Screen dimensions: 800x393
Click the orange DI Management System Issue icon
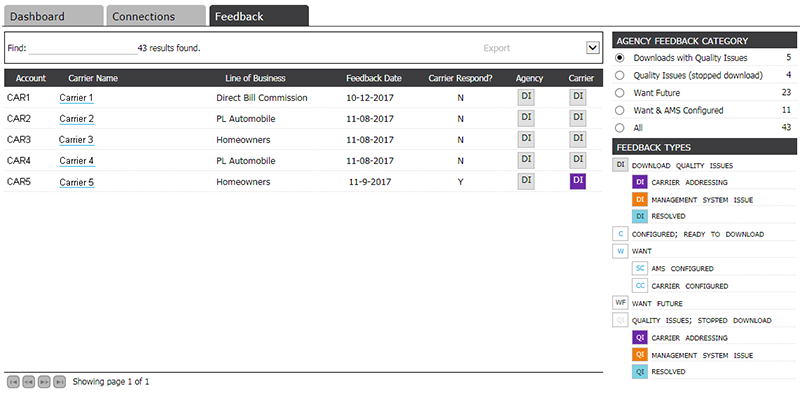point(640,200)
